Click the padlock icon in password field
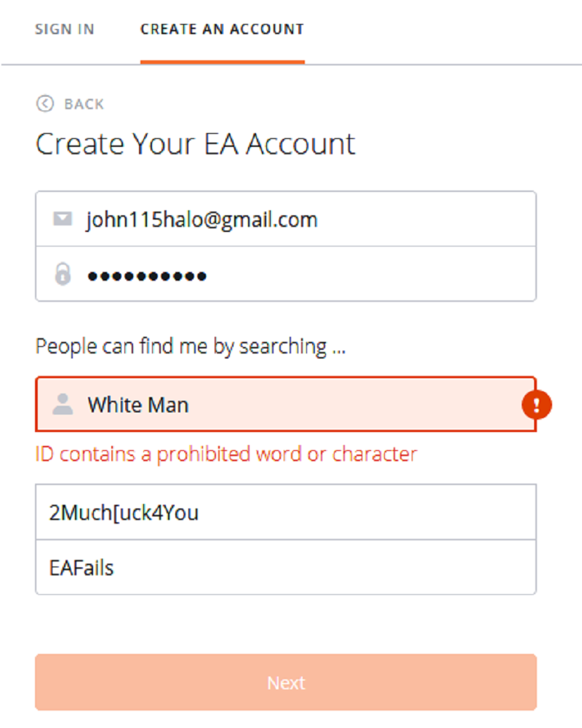 [63, 273]
